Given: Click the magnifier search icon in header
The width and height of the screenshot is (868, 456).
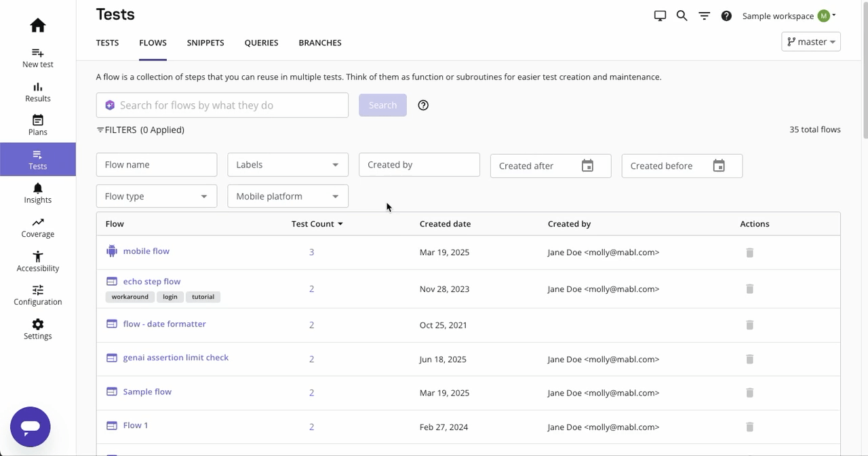Looking at the screenshot, I should click(x=682, y=16).
